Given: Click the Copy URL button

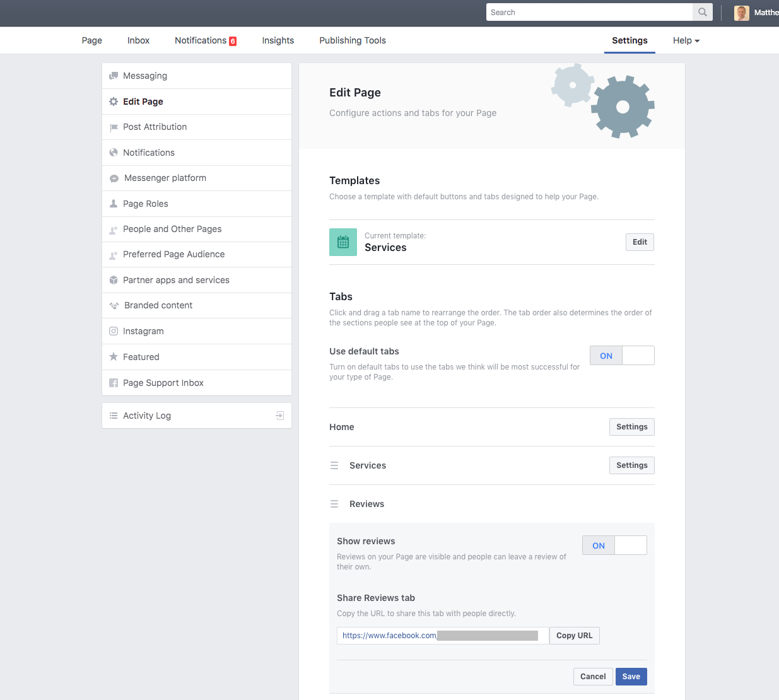Looking at the screenshot, I should (575, 636).
